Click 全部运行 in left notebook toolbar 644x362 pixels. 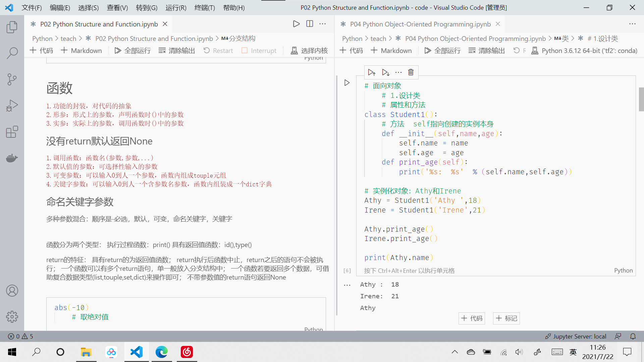133,51
